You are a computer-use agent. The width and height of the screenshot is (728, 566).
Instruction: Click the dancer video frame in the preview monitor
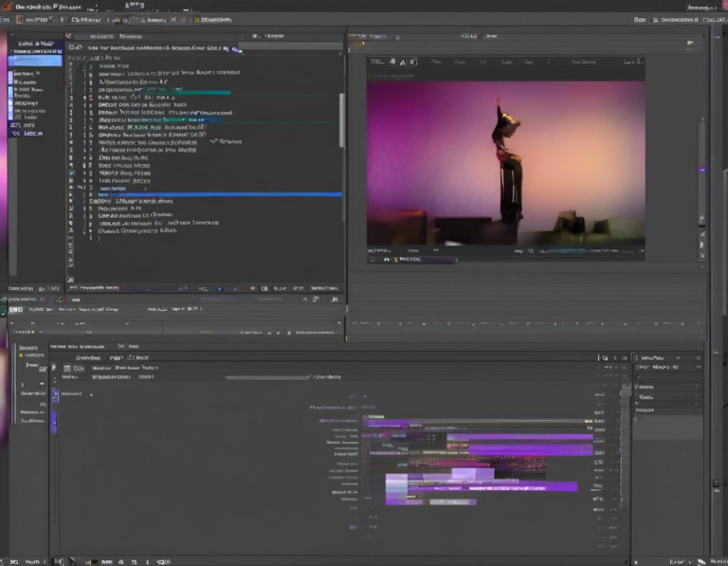click(x=505, y=163)
